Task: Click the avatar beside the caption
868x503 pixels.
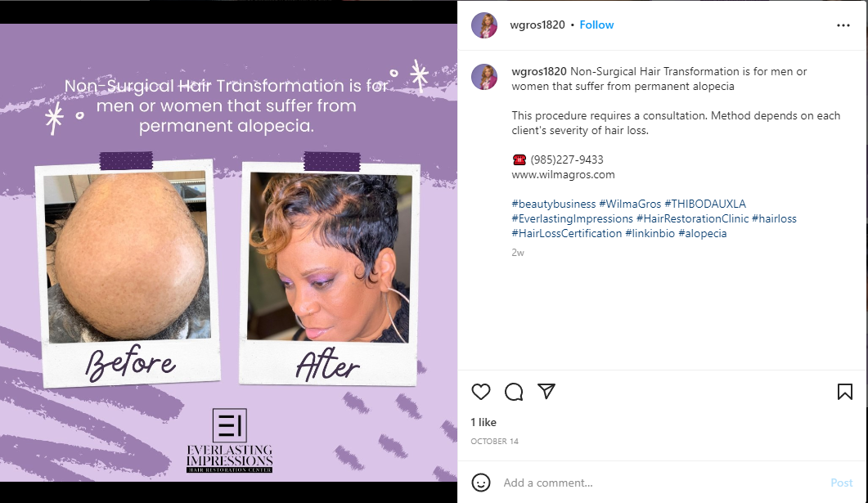Action: pos(484,77)
